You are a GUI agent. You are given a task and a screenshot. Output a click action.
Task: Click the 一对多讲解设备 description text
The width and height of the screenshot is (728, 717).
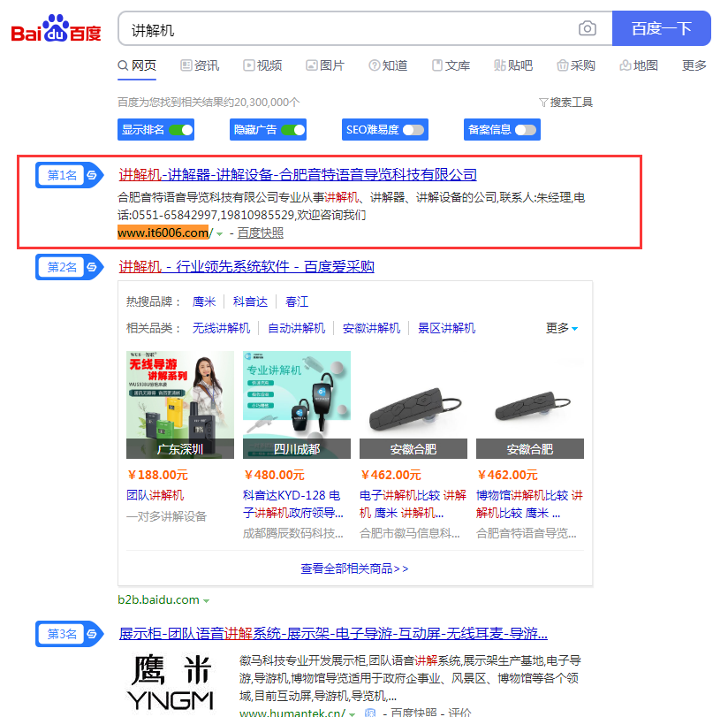pos(166,516)
